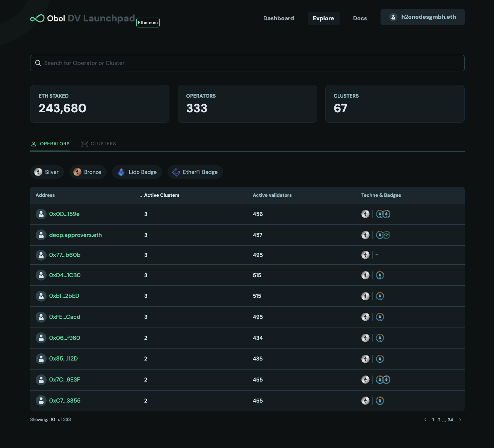Click the Lido badge icon in 0x85...112D row
Screen dimensions: 494x448
click(x=380, y=359)
